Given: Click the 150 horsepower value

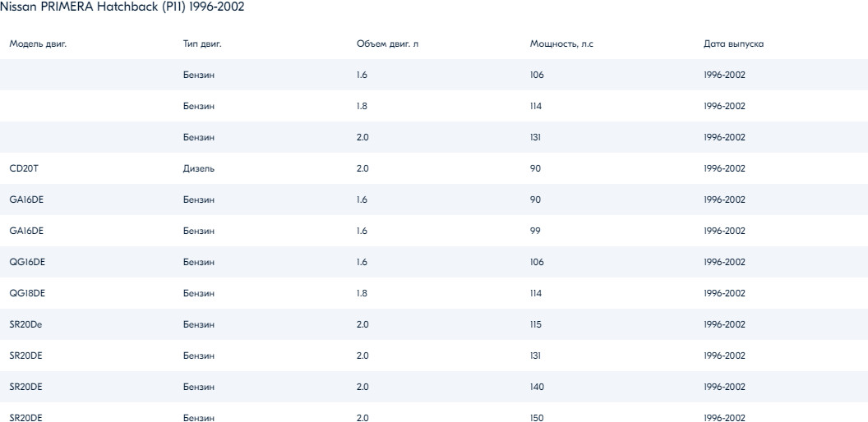Looking at the screenshot, I should [x=537, y=418].
